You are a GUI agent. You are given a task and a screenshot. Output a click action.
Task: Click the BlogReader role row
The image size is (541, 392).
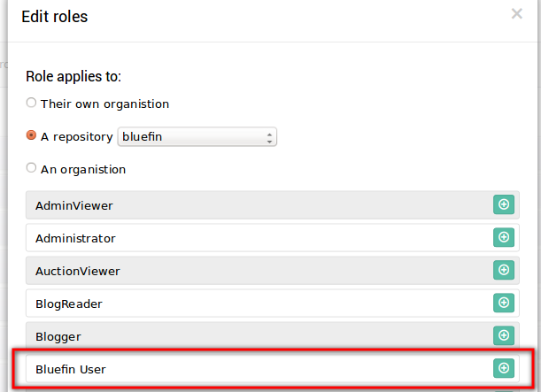pyautogui.click(x=273, y=304)
